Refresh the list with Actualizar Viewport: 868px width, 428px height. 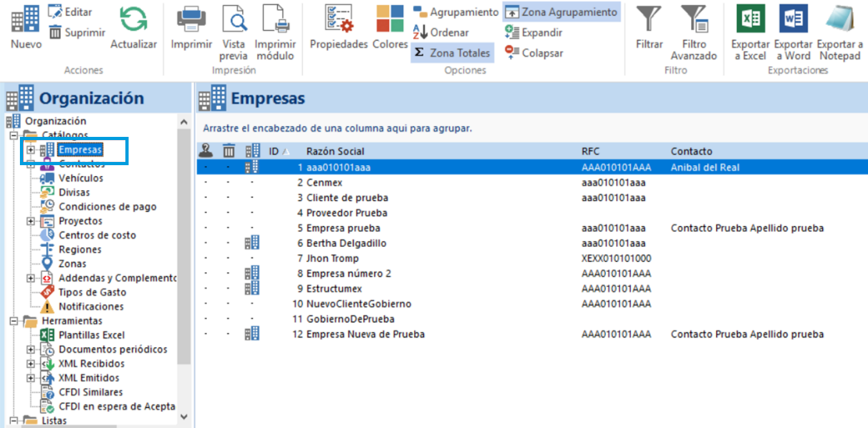click(134, 28)
